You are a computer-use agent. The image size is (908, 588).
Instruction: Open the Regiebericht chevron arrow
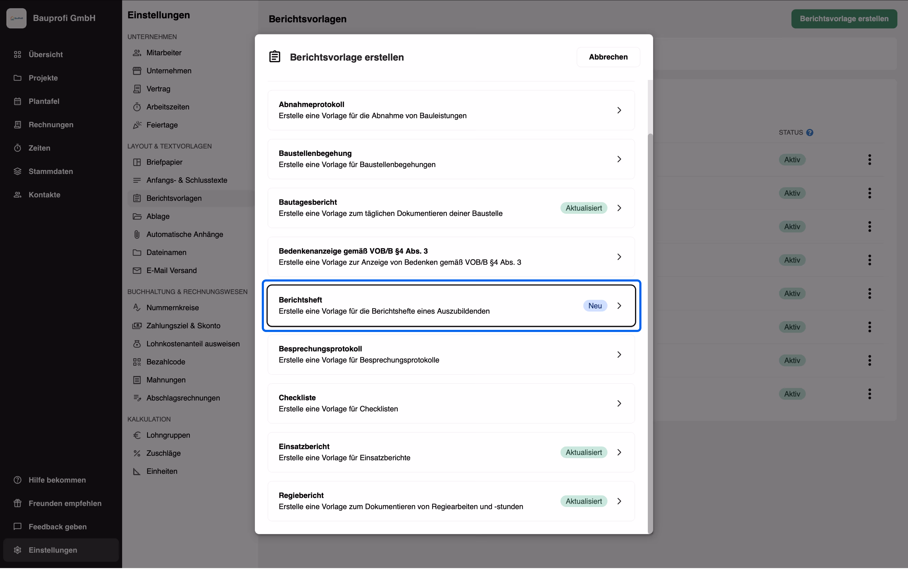click(619, 501)
